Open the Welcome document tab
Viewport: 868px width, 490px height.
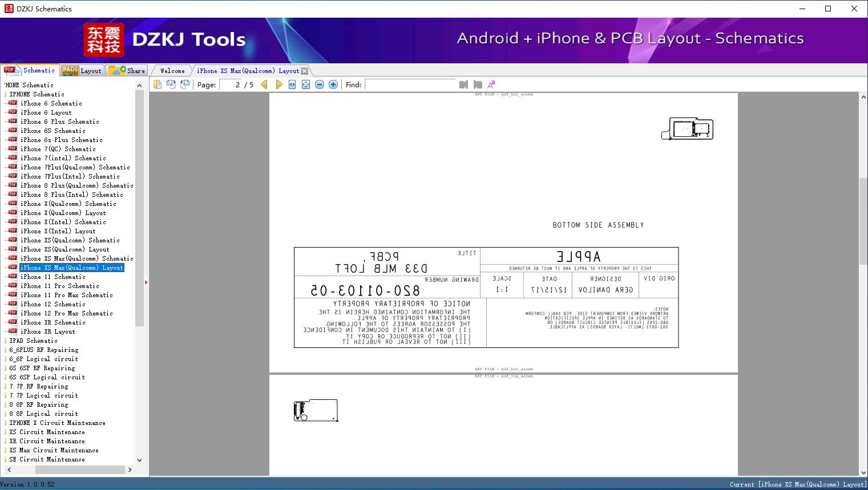[x=172, y=71]
